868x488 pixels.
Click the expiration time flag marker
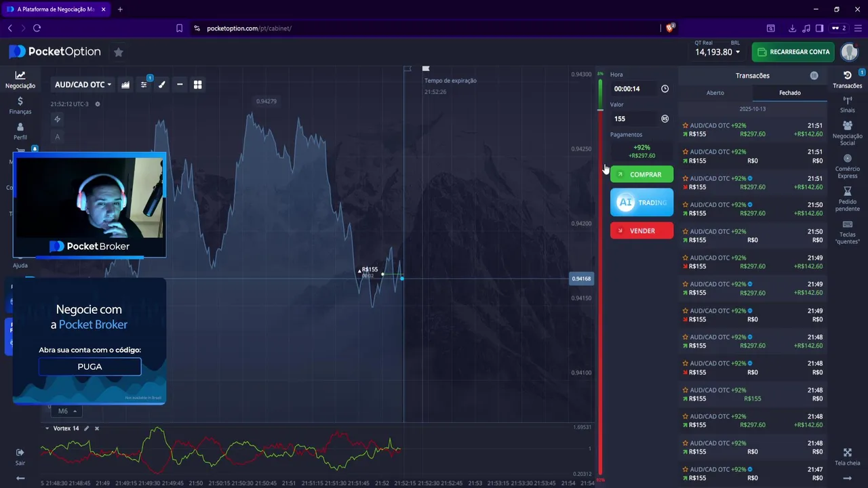pos(426,68)
